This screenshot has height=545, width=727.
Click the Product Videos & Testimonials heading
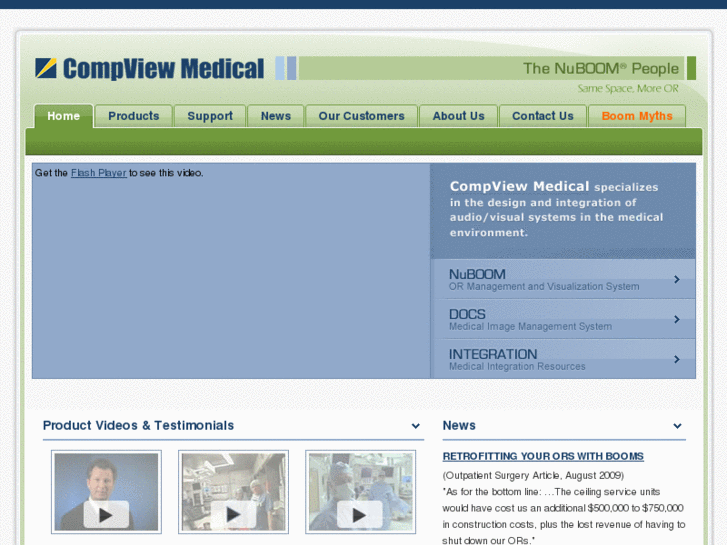pos(138,425)
